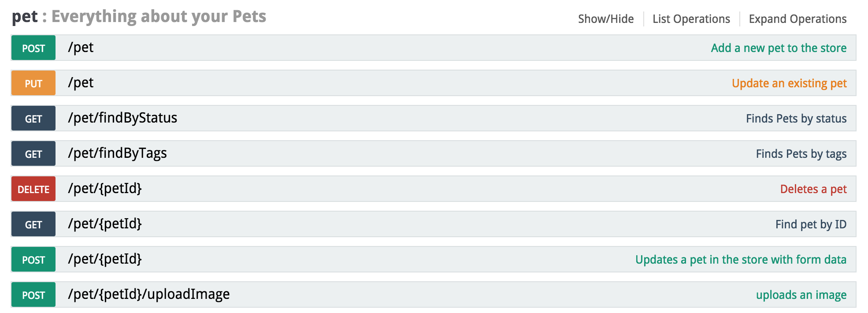Screen dimensions: 868x313
Task: Expand the Add a new pet operation
Action: click(779, 48)
